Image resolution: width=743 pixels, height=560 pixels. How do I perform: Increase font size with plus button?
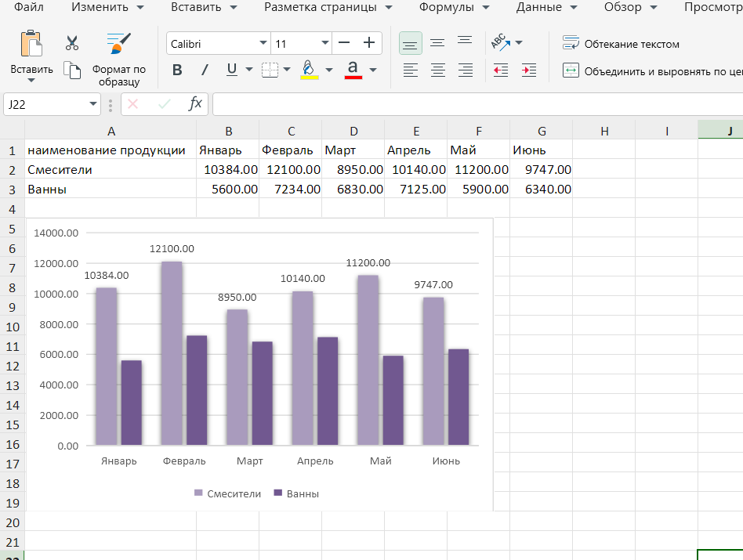click(x=369, y=44)
